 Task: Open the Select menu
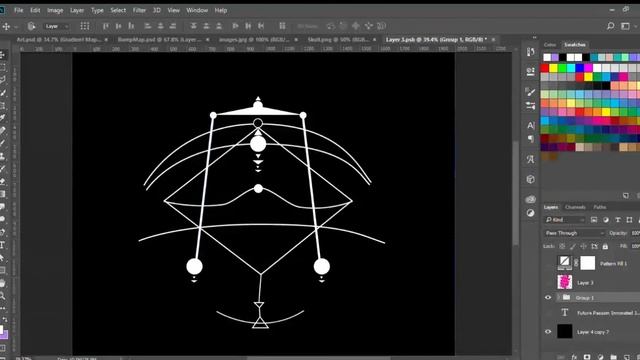(x=118, y=10)
